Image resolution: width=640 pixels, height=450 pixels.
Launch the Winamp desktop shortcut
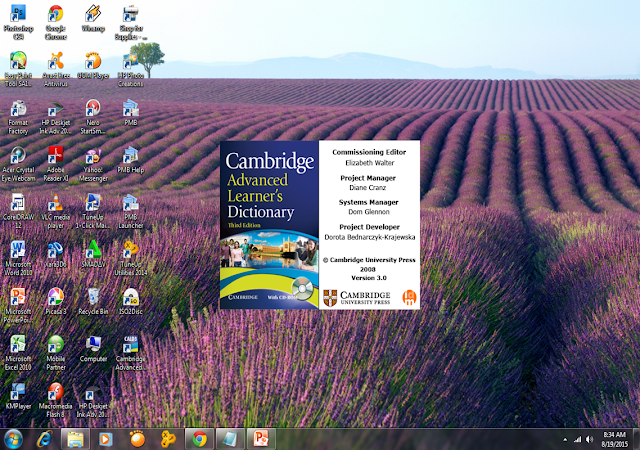click(93, 19)
